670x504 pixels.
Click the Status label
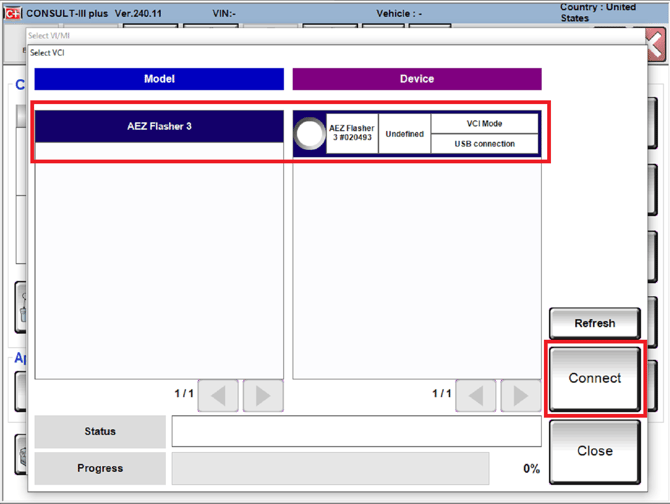[100, 431]
